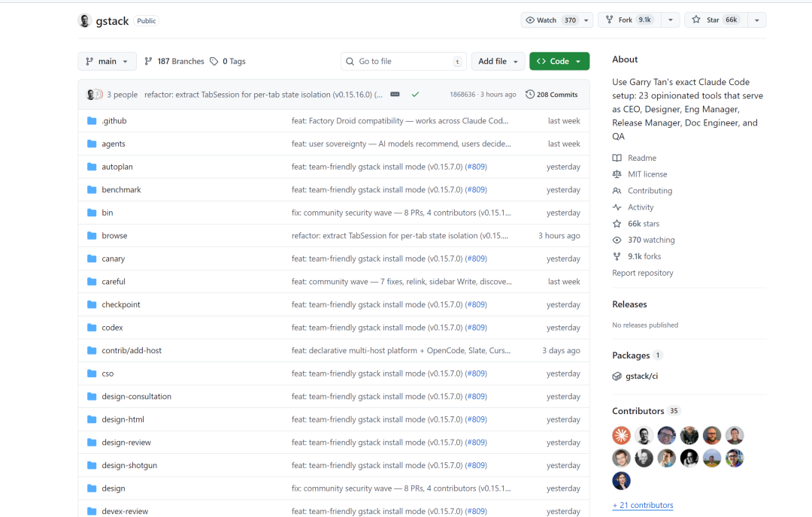
Task: Open the green Code dropdown
Action: 559,62
